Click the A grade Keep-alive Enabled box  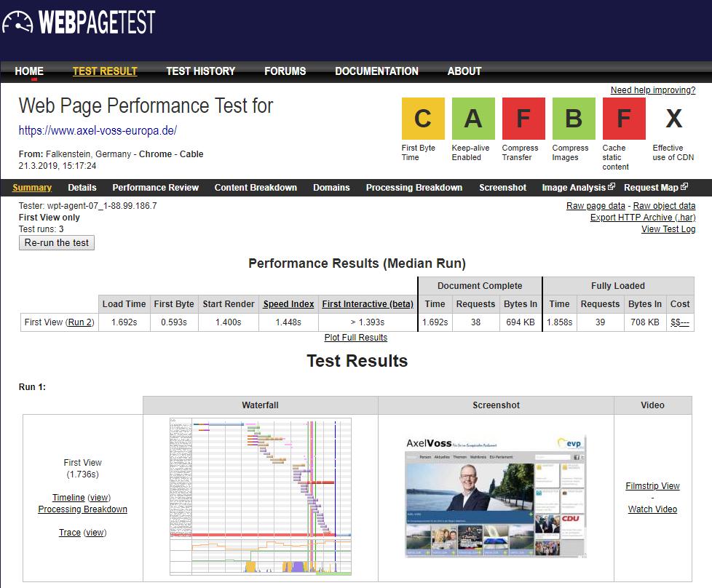coord(473,119)
